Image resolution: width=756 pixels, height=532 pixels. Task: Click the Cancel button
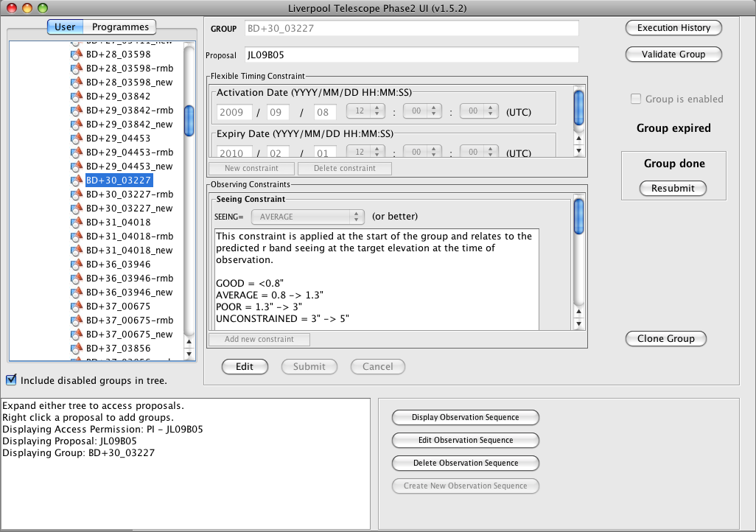pos(377,366)
